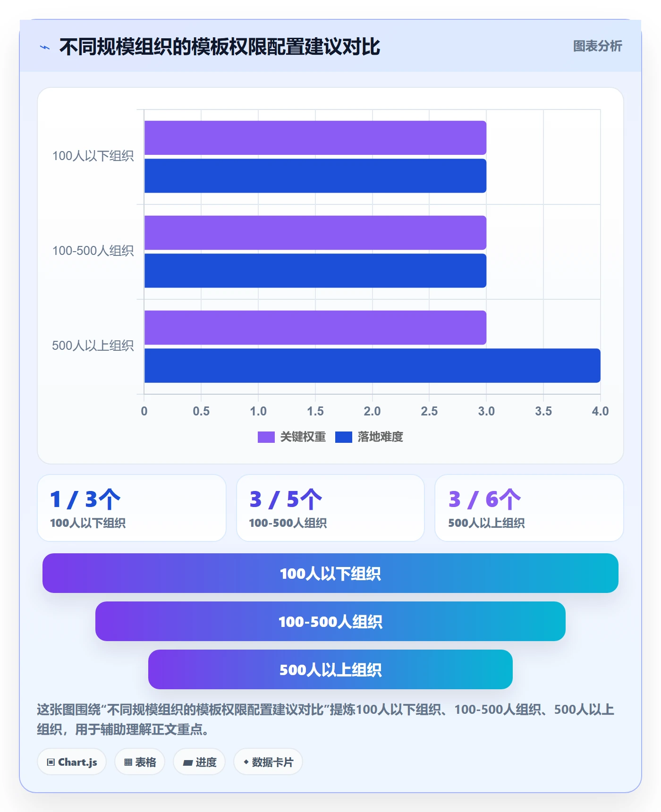Click the 100-500人组织 gradient funnel bar

(x=330, y=621)
